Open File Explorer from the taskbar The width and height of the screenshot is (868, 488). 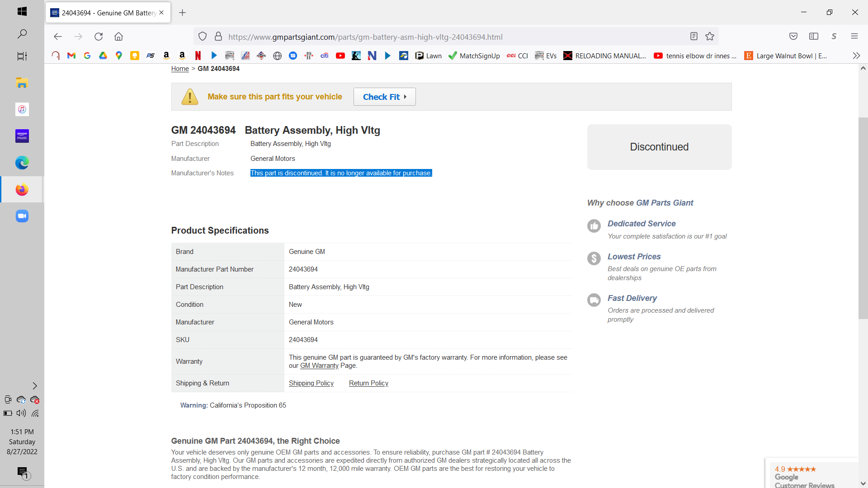click(x=22, y=83)
